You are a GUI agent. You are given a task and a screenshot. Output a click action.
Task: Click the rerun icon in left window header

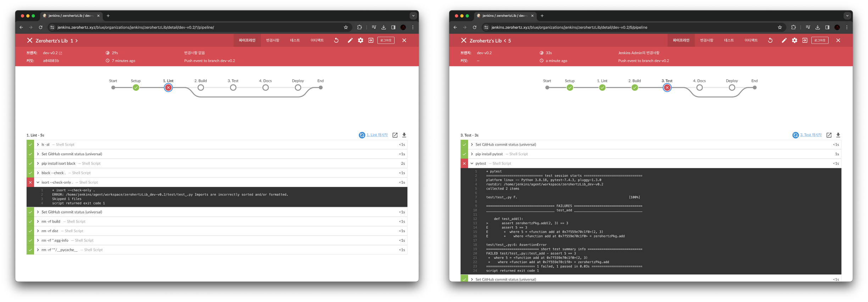[x=336, y=40]
